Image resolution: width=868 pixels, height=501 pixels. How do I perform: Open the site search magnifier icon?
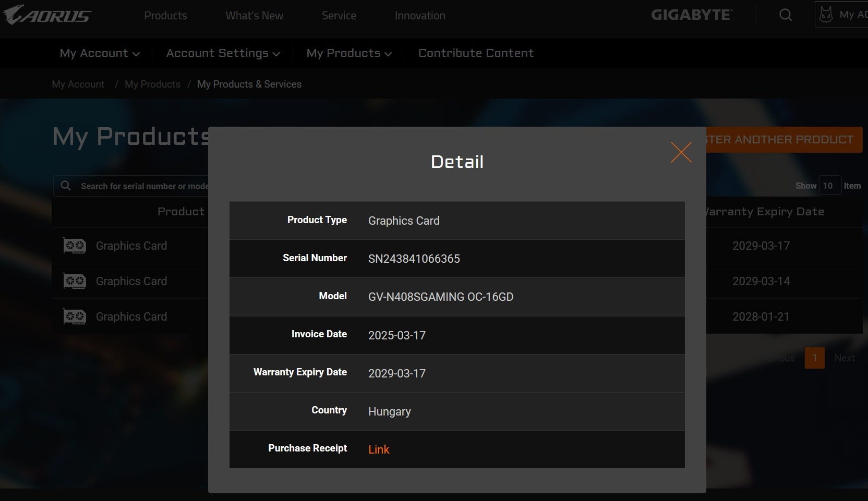[786, 15]
